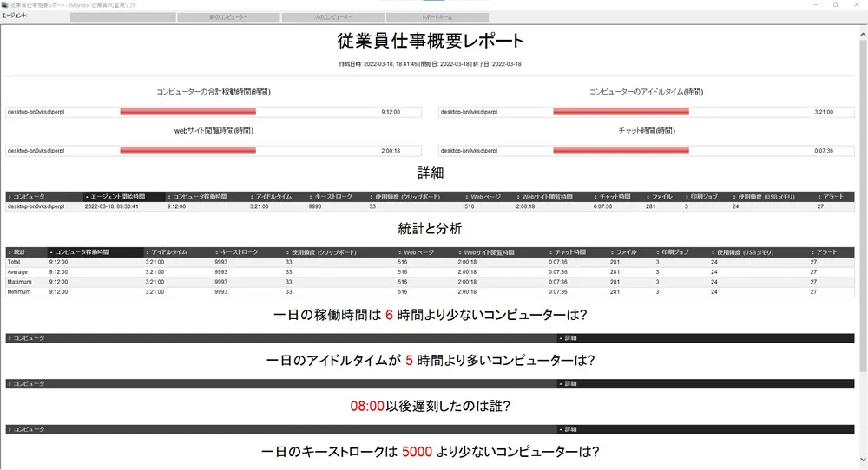This screenshot has width=868, height=470.
Task: Click the red 5000 keystroke threshold
Action: click(417, 452)
